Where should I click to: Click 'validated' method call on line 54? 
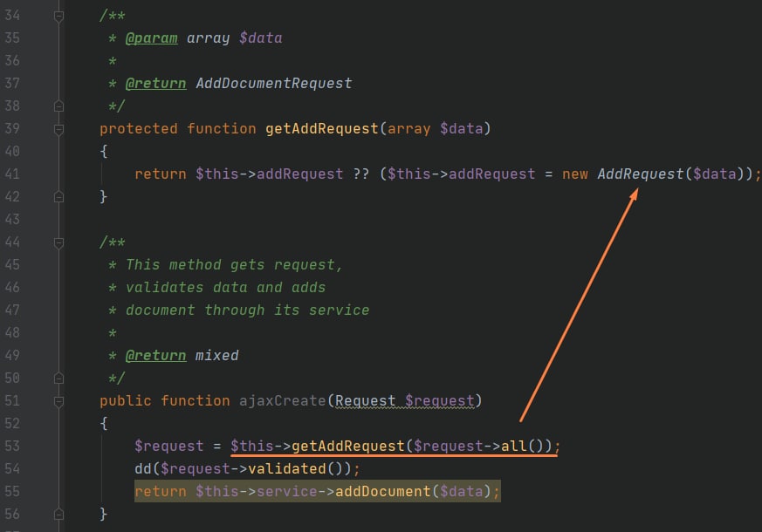(x=286, y=468)
